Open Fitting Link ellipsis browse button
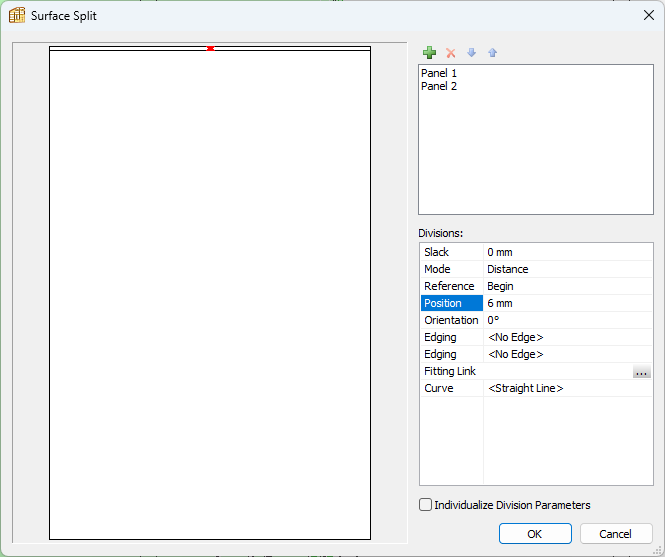Screen dimensions: 665x557 point(641,372)
